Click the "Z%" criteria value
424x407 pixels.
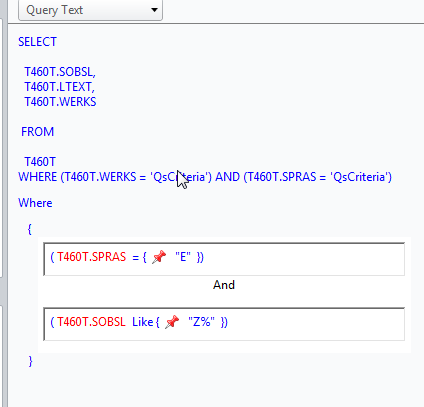coord(201,322)
